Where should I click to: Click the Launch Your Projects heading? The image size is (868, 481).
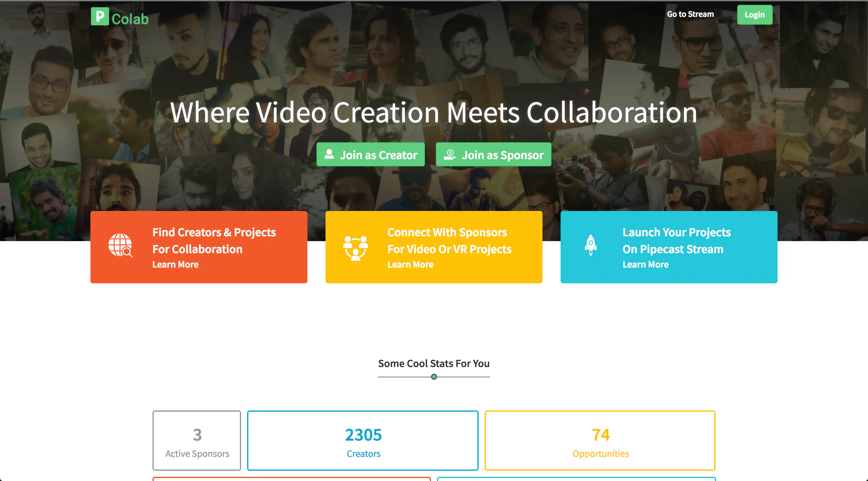676,241
